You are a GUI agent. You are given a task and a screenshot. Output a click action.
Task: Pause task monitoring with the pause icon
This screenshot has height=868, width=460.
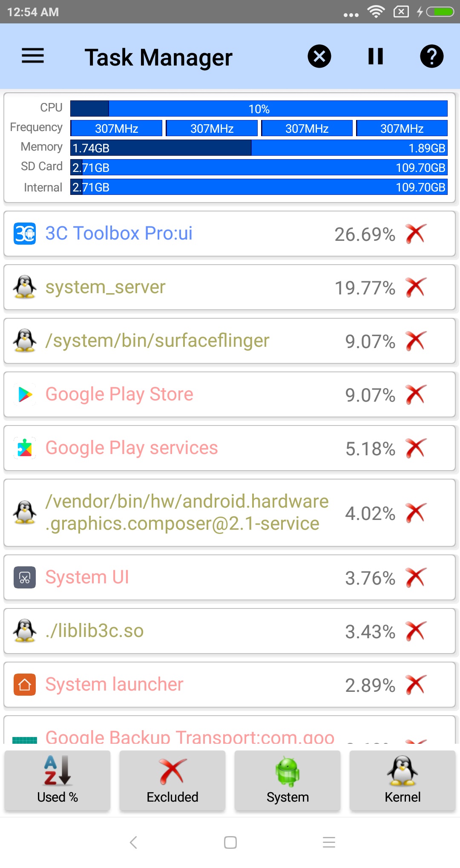[x=376, y=56]
